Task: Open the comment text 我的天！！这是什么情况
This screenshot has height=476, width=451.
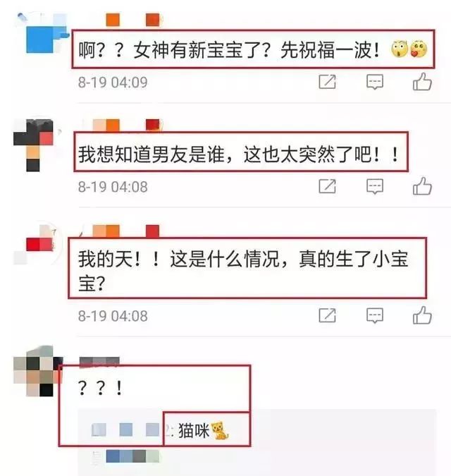Action: point(243,271)
